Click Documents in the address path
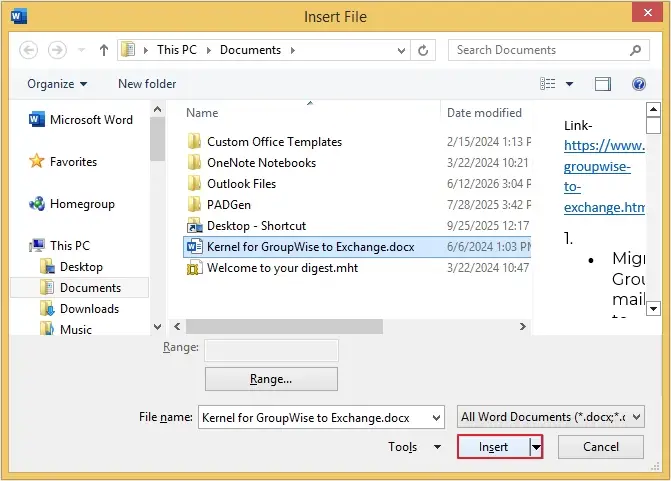The image size is (671, 481). (250, 50)
